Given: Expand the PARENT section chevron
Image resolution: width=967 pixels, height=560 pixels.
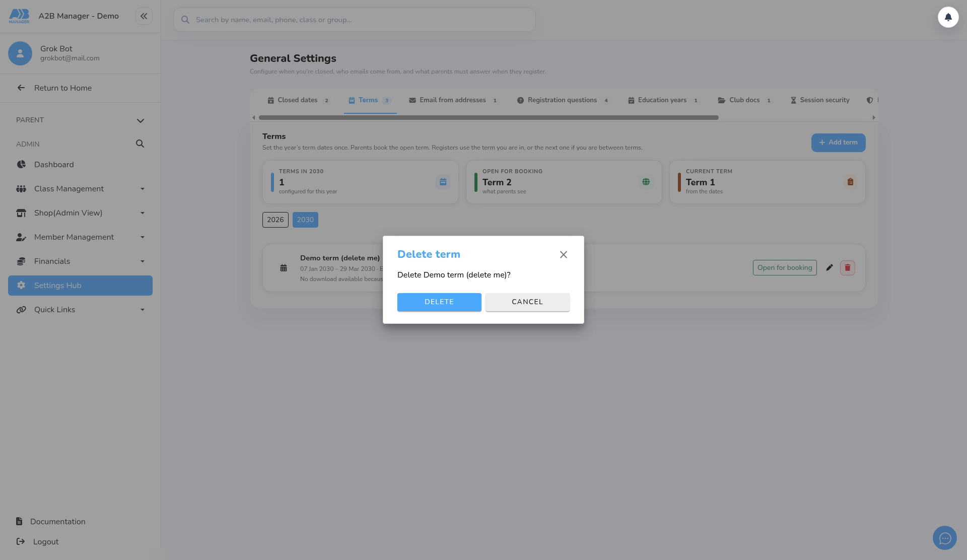Looking at the screenshot, I should click(140, 120).
